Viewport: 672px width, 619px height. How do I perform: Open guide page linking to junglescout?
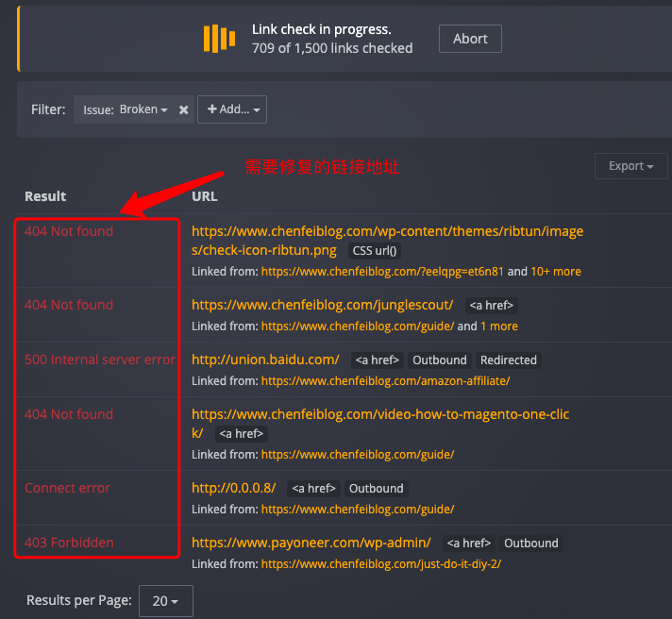point(358,326)
